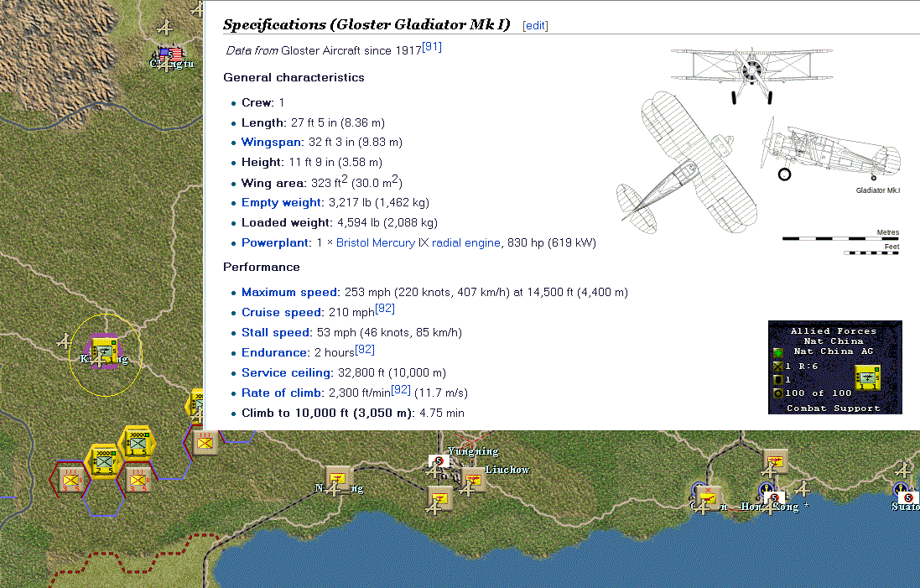
Task: Click the anchor port icon at Suatow
Action: pyautogui.click(x=900, y=489)
